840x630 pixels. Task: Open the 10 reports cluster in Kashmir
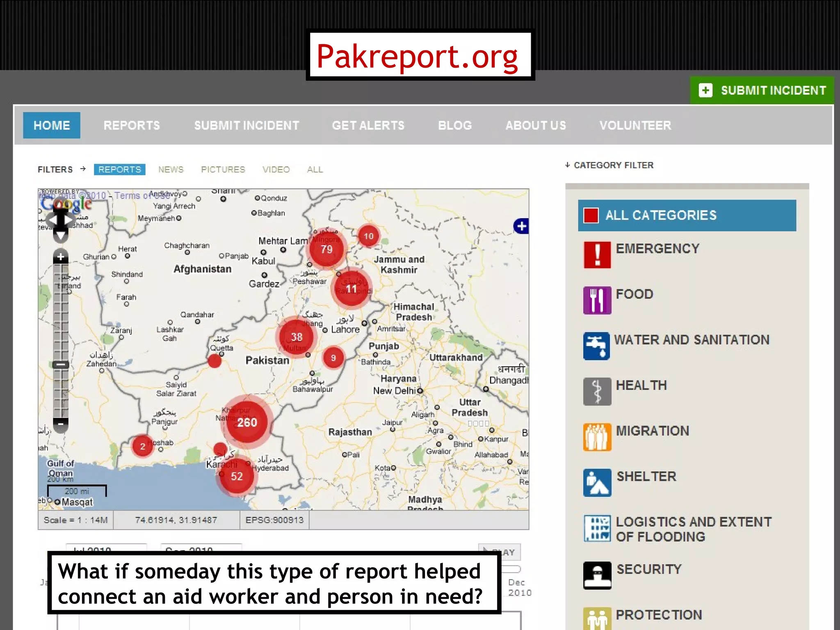coord(368,236)
